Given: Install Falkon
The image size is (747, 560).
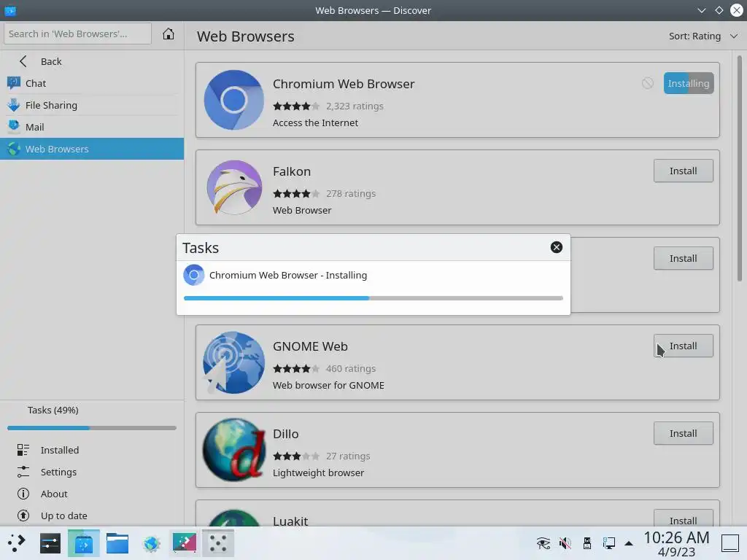Looking at the screenshot, I should click(x=683, y=171).
